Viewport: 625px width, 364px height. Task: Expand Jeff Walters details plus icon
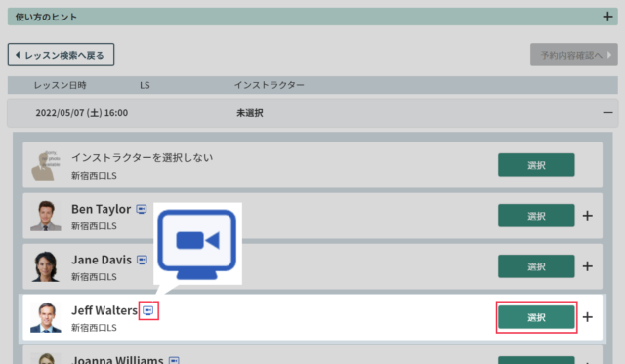click(588, 317)
